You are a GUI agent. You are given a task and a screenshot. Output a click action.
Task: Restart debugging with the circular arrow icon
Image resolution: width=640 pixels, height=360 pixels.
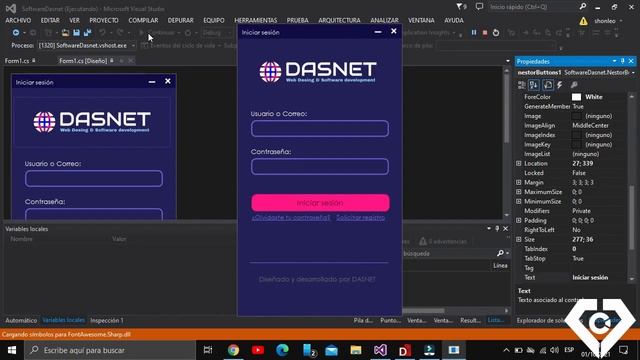496,33
